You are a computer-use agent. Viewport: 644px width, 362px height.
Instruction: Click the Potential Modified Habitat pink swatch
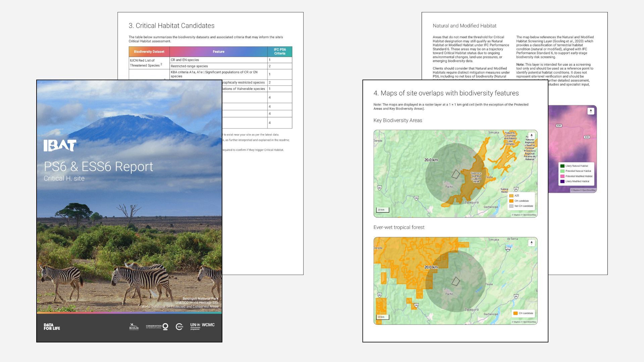click(562, 176)
